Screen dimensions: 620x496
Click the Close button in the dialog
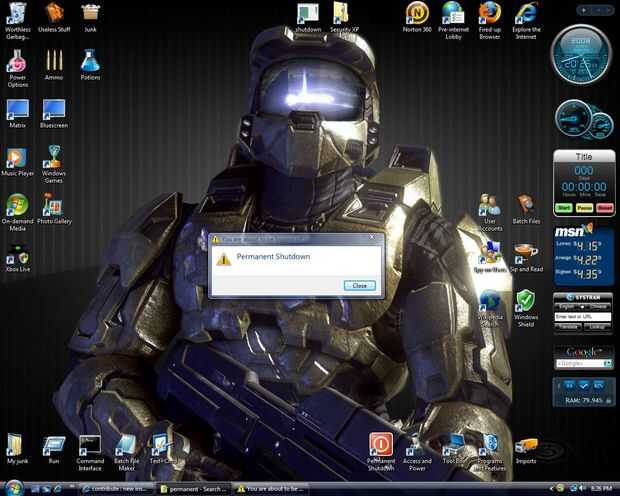(360, 285)
